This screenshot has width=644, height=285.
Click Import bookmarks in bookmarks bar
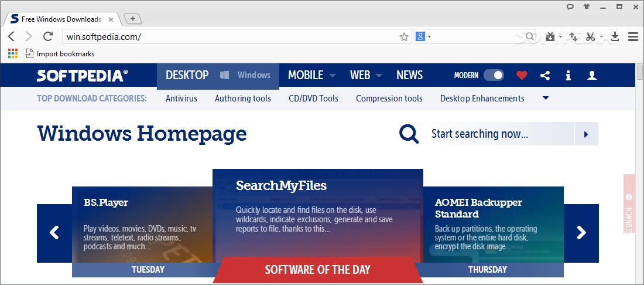point(60,54)
